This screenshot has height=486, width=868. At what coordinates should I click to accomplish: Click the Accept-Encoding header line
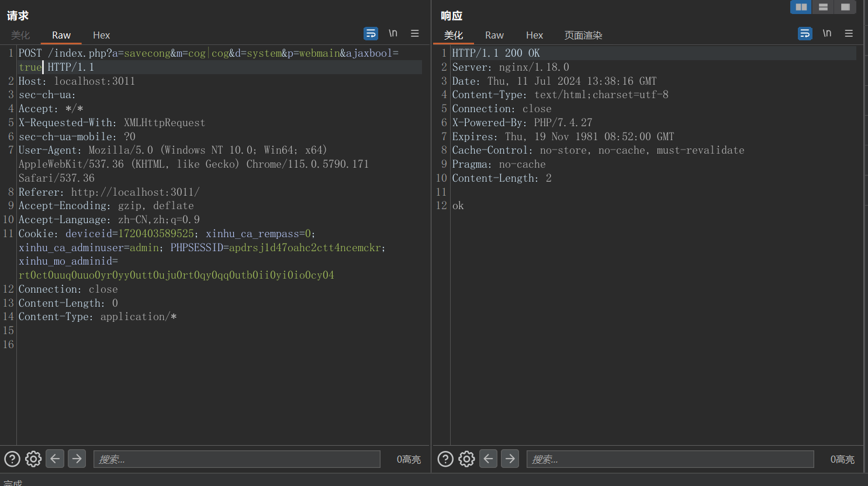[106, 206]
